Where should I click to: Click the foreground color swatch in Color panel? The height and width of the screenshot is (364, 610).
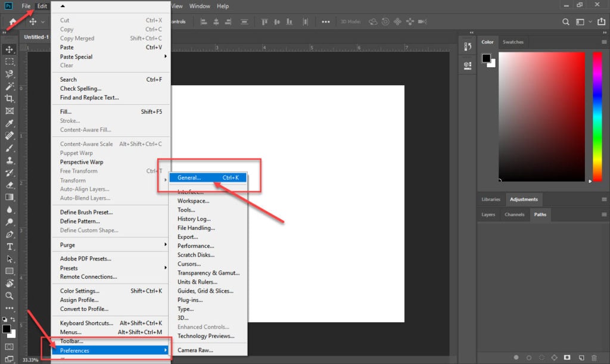486,58
